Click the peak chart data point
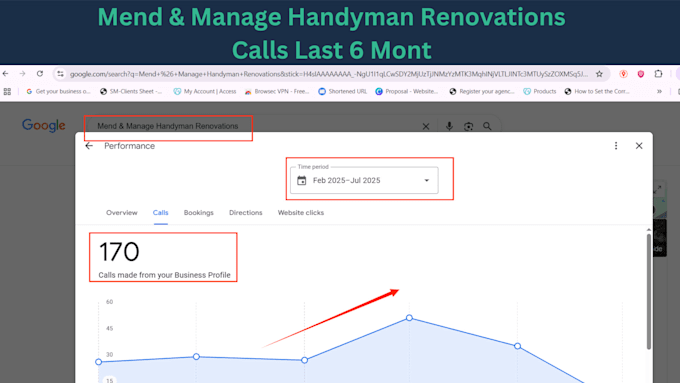The height and width of the screenshot is (383, 680). pyautogui.click(x=409, y=318)
